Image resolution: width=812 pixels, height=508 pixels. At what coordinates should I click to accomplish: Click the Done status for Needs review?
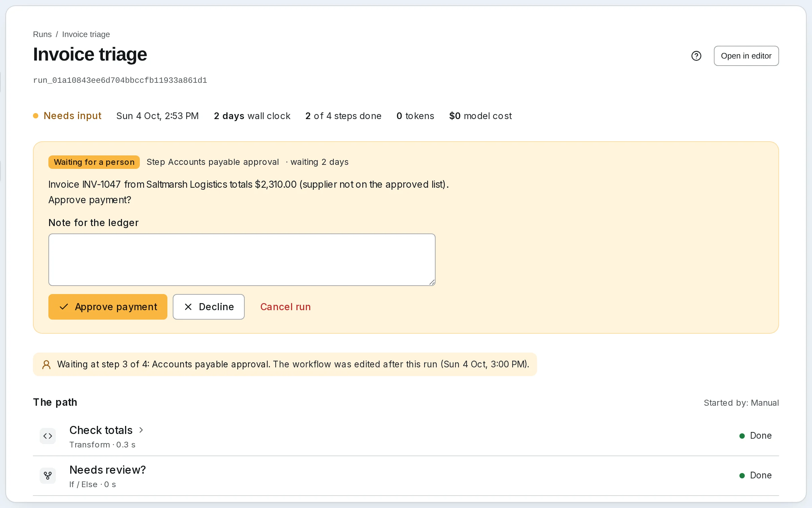click(x=756, y=475)
